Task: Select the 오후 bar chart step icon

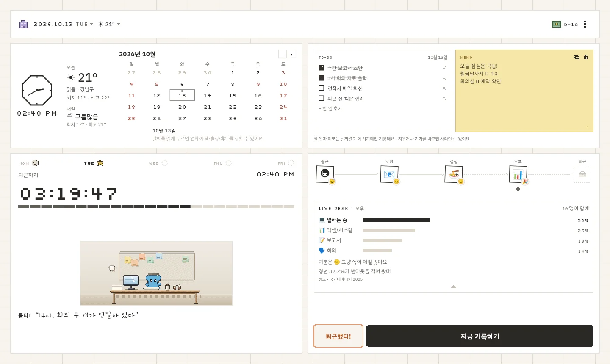Action: [x=518, y=174]
